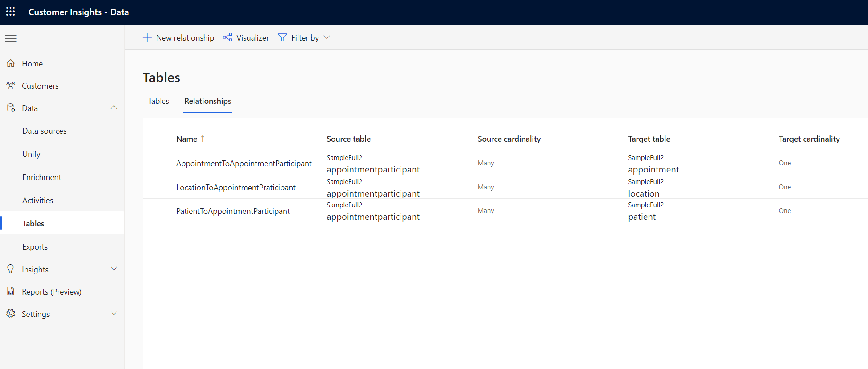
Task: Click the Settings label in the sidebar
Action: [36, 314]
